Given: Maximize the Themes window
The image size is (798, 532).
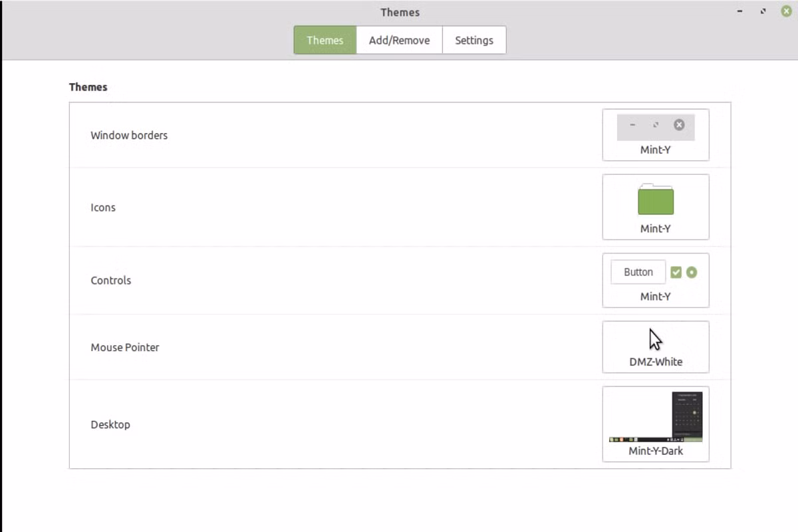Looking at the screenshot, I should (763, 11).
